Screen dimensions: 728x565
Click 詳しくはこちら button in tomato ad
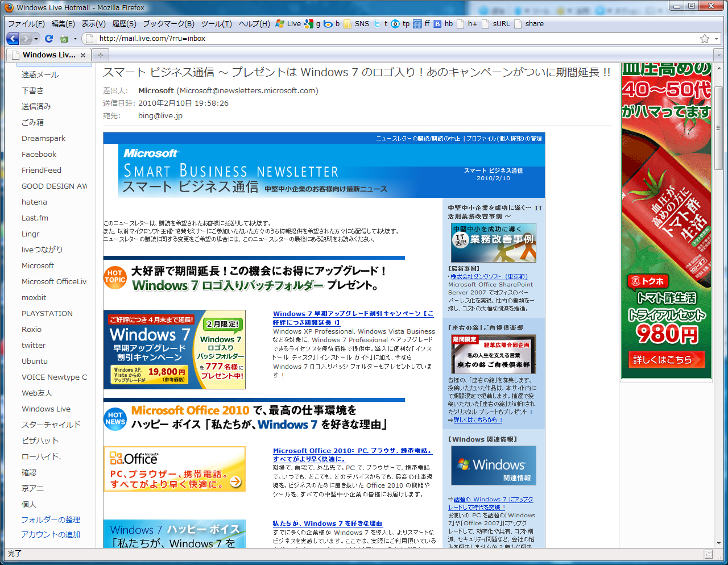(x=666, y=359)
